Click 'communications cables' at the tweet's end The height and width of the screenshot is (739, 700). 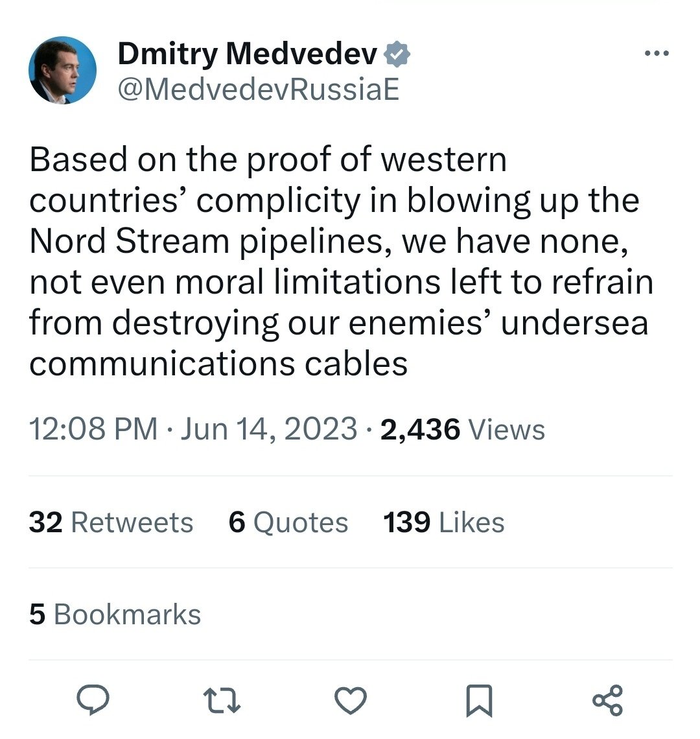pos(218,364)
